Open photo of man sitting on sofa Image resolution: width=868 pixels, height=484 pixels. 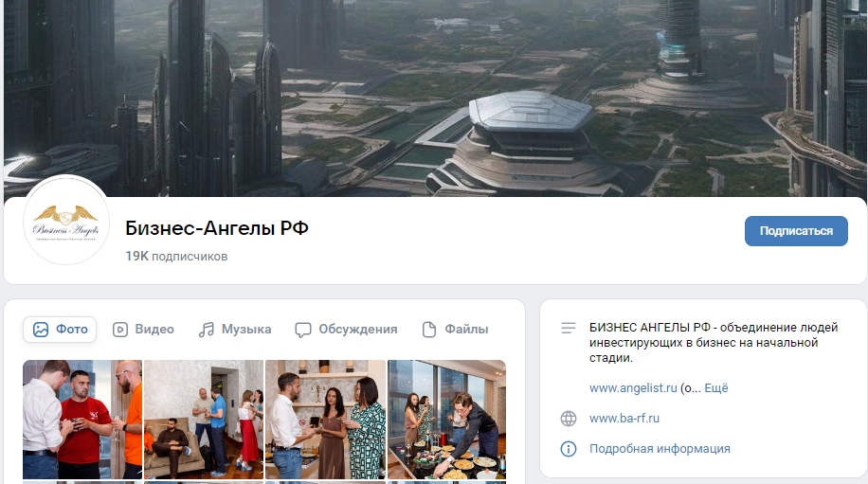tap(204, 420)
